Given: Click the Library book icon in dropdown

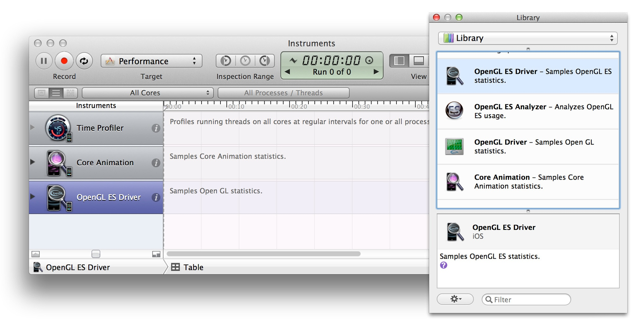Looking at the screenshot, I should (x=448, y=38).
